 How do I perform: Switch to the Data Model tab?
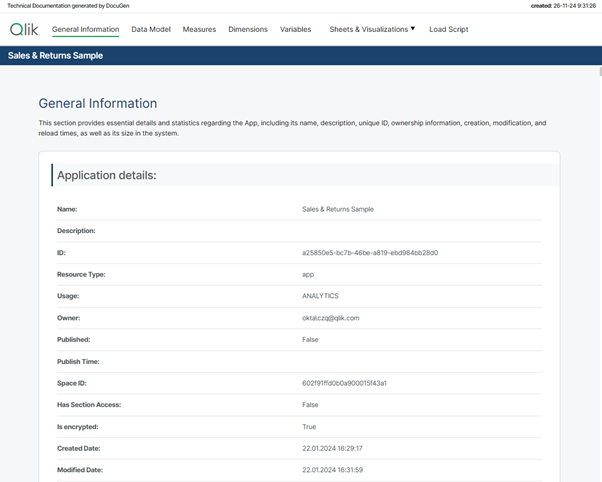point(151,30)
